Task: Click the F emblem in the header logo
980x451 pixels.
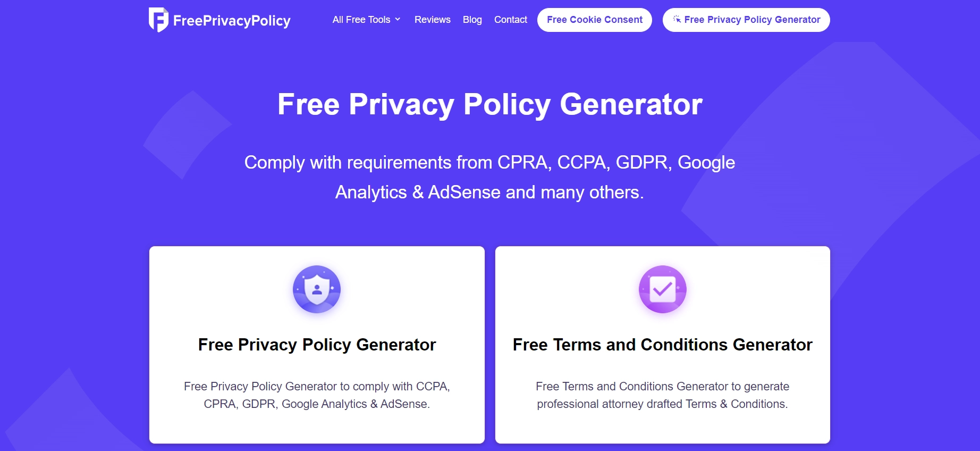Action: point(157,19)
